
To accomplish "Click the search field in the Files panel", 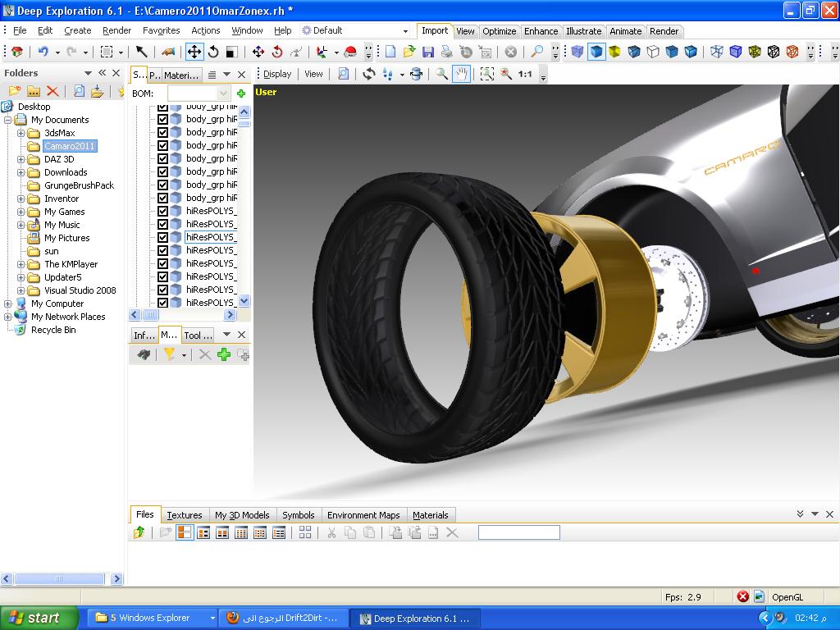I will tap(519, 532).
